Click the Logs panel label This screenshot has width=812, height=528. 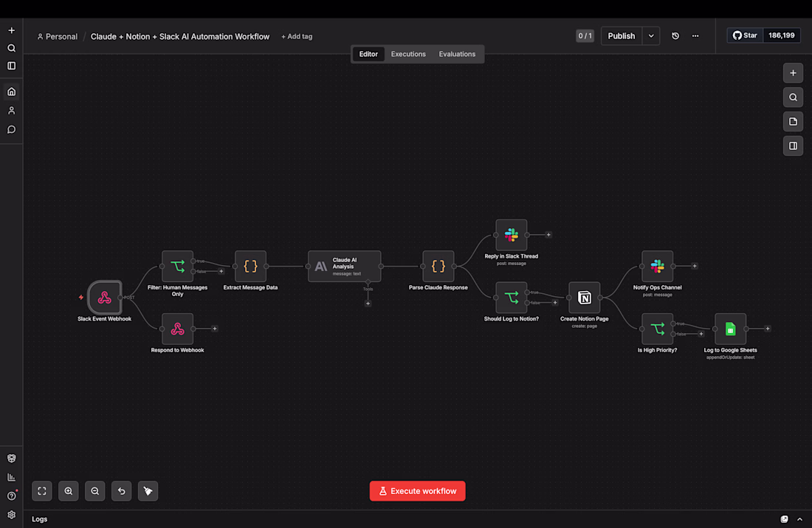(39, 519)
